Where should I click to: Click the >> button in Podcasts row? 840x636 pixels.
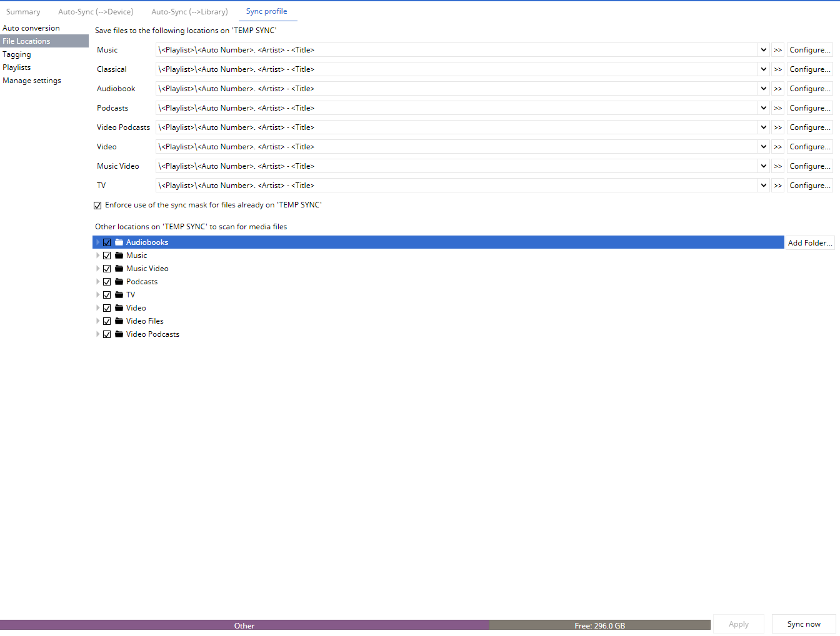(x=777, y=108)
